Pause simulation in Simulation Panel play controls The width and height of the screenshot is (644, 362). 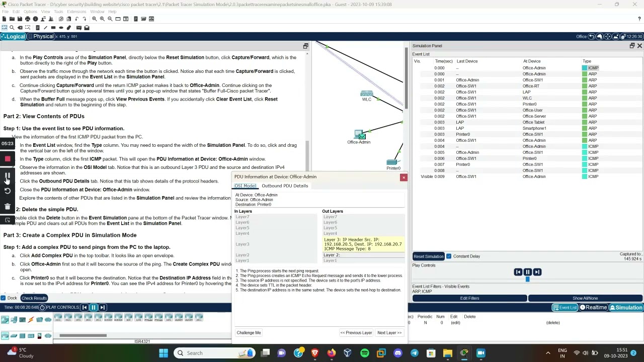pos(527,272)
